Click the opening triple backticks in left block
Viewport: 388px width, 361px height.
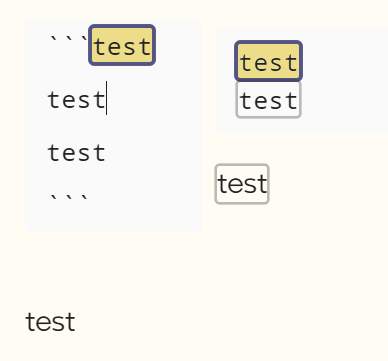point(69,41)
